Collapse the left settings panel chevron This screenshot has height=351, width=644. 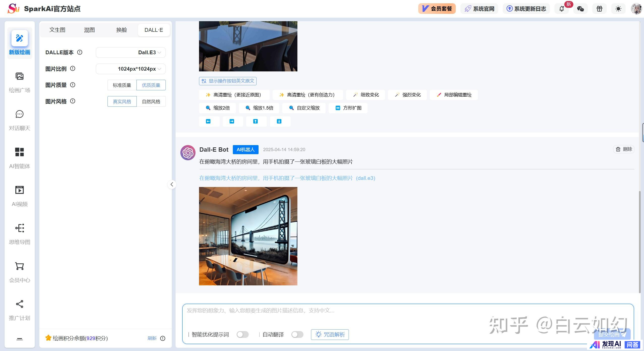(x=172, y=184)
